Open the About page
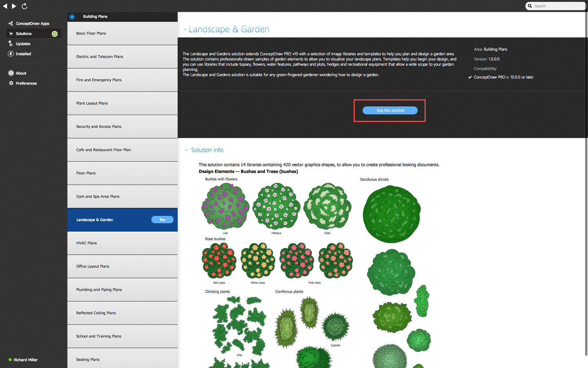588x368 pixels. click(x=21, y=73)
